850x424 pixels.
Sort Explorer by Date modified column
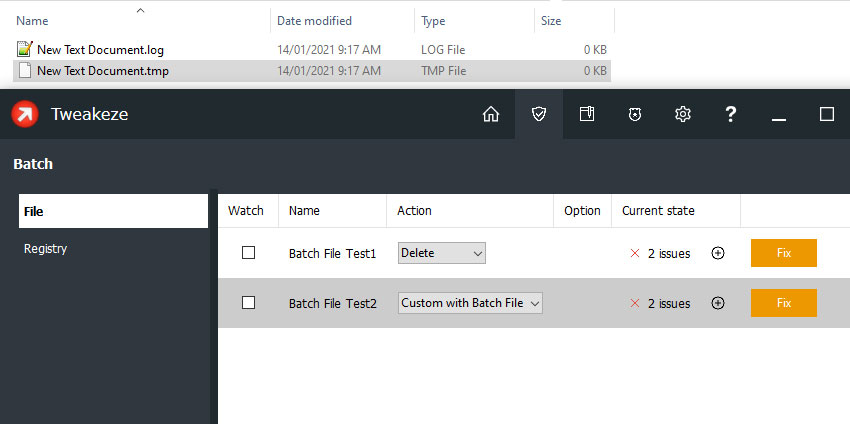tap(314, 21)
